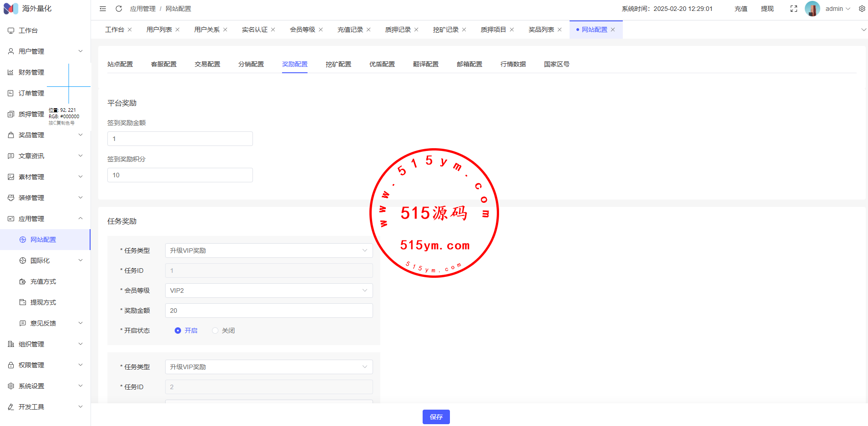This screenshot has height=426, width=868.
Task: Collapse the 应用管理 sidebar menu
Action: (45, 219)
